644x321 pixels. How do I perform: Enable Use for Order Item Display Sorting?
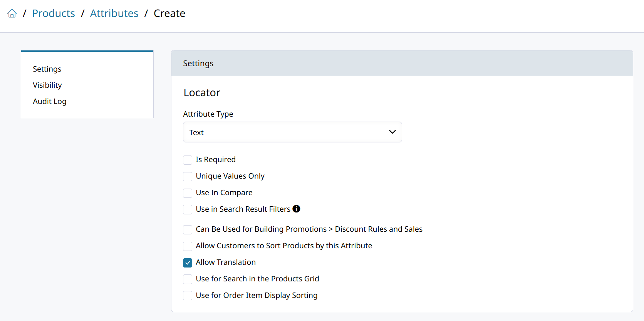(188, 296)
